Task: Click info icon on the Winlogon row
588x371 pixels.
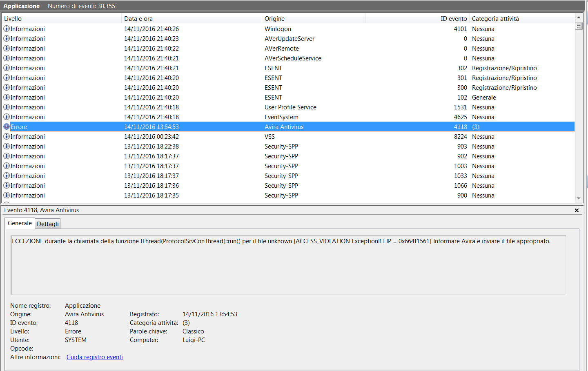Action: point(7,29)
